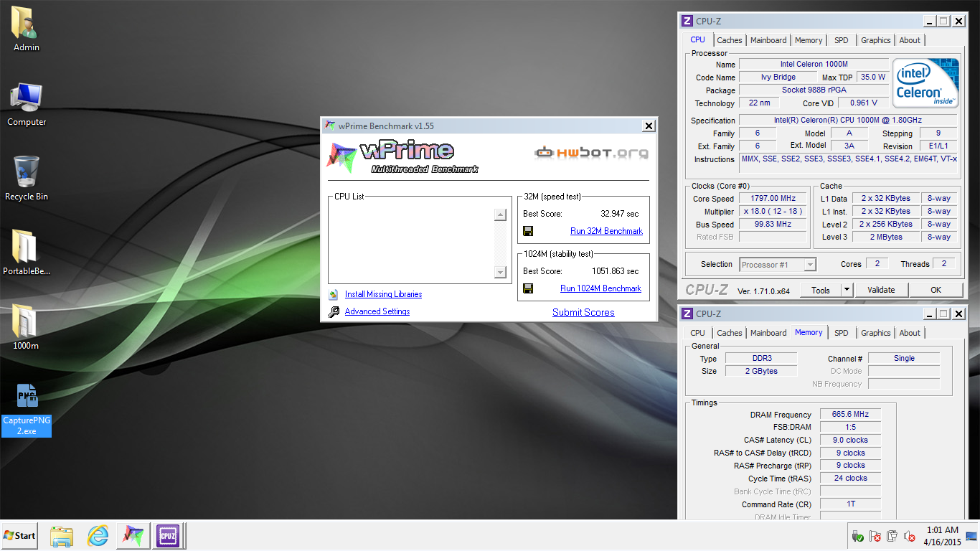This screenshot has height=551, width=980.
Task: Click the Start button
Action: tap(19, 536)
